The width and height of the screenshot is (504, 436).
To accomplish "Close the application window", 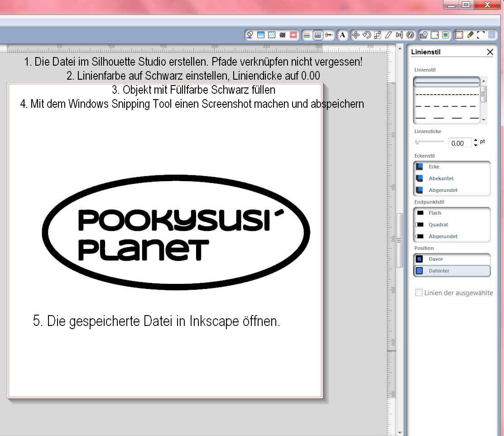I will pyautogui.click(x=487, y=5).
